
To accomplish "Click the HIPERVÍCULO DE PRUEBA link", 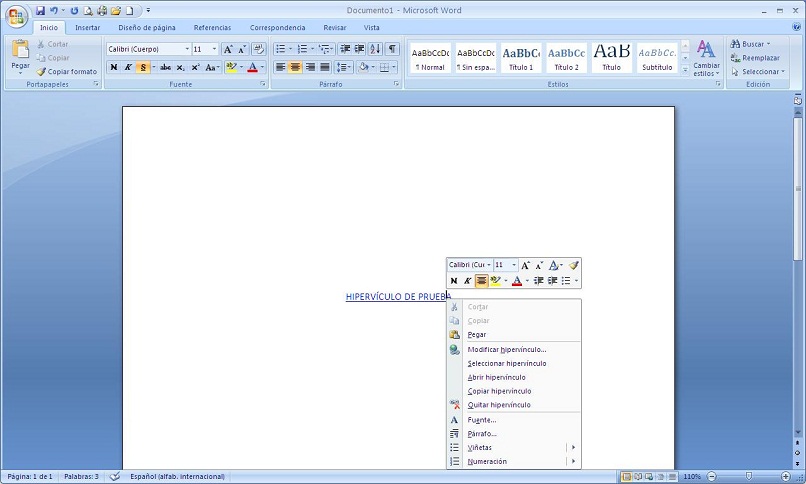I will (x=398, y=297).
